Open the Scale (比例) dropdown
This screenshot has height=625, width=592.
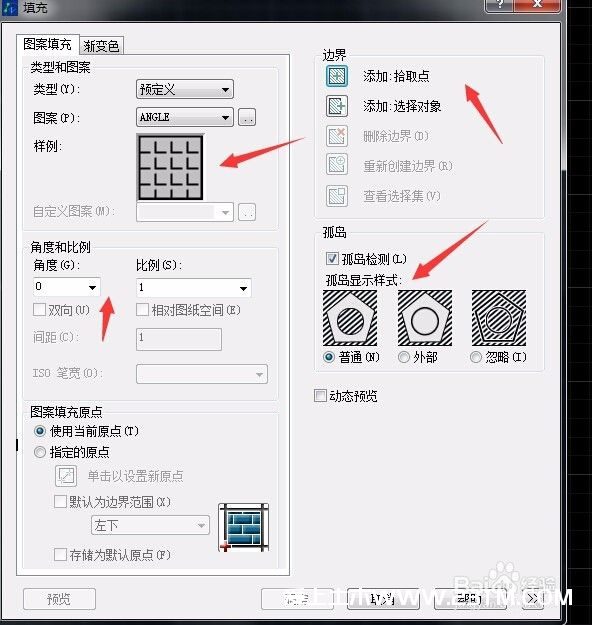pyautogui.click(x=194, y=287)
